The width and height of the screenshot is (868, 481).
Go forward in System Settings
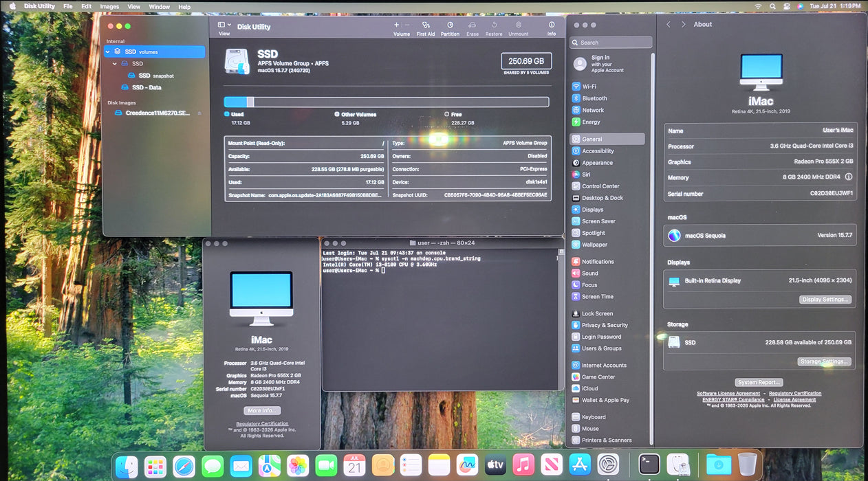tap(683, 24)
